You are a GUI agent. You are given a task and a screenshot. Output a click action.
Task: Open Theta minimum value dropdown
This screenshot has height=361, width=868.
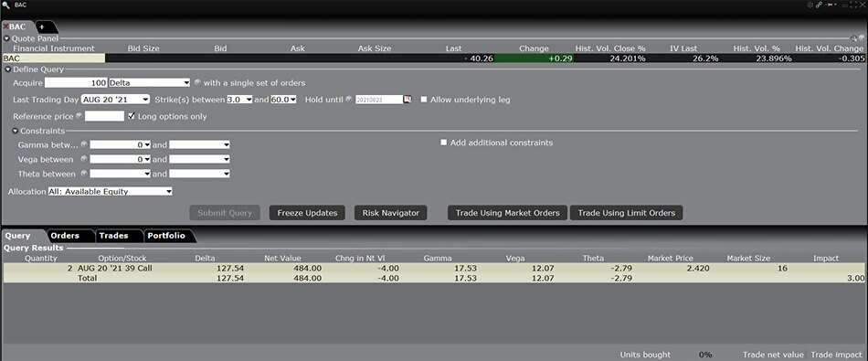coord(120,174)
